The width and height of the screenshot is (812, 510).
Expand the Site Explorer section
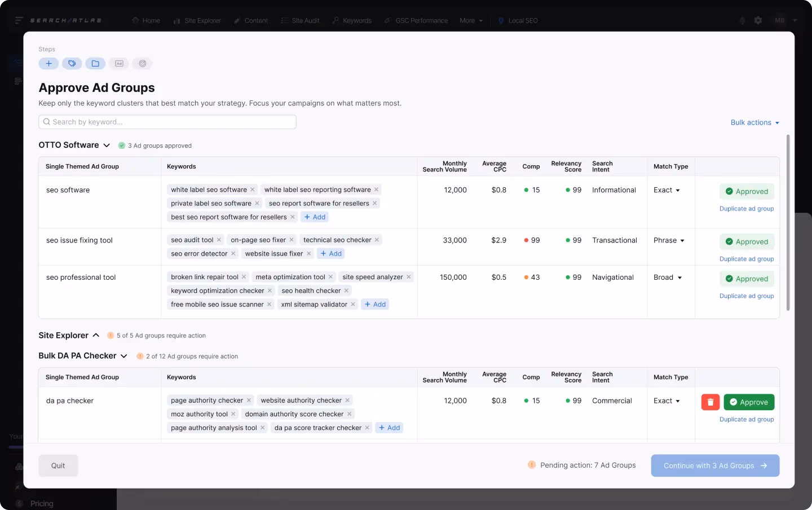click(96, 336)
